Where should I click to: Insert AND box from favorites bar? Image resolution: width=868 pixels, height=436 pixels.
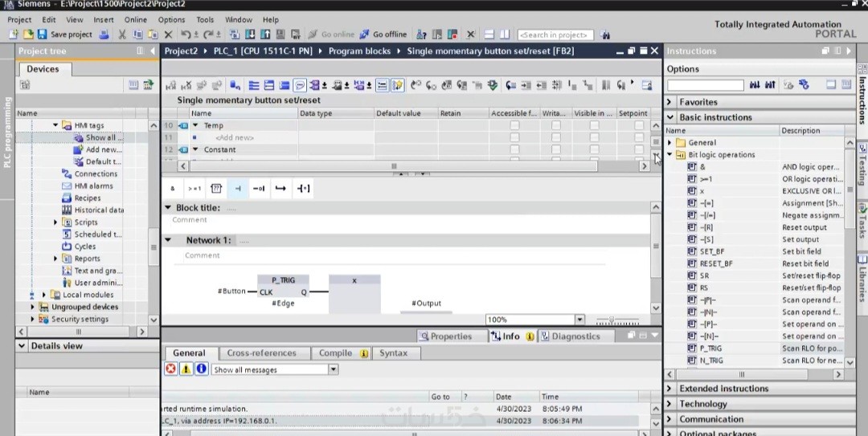(x=173, y=189)
